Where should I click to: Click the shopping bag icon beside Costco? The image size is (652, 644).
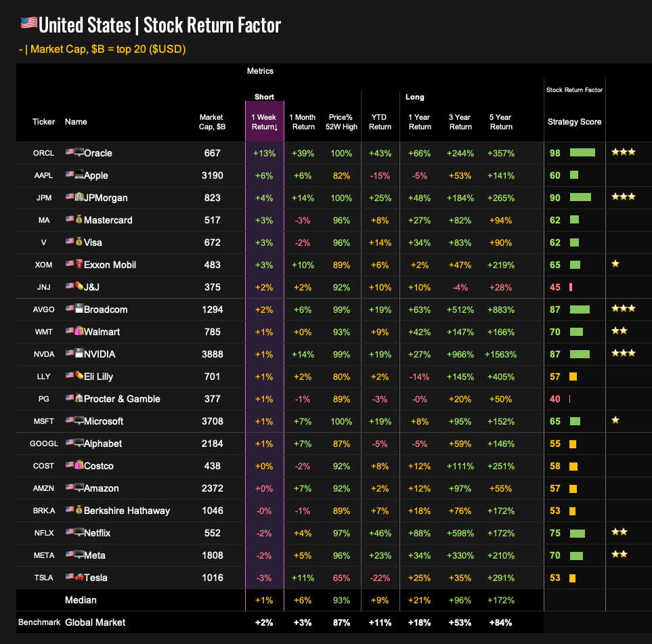(x=79, y=465)
